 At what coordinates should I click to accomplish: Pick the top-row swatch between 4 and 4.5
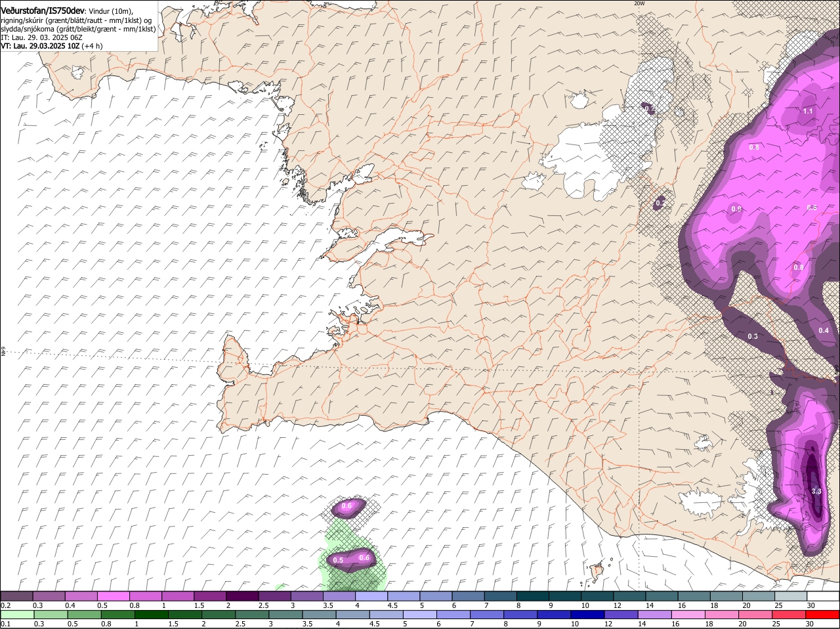pos(371,596)
